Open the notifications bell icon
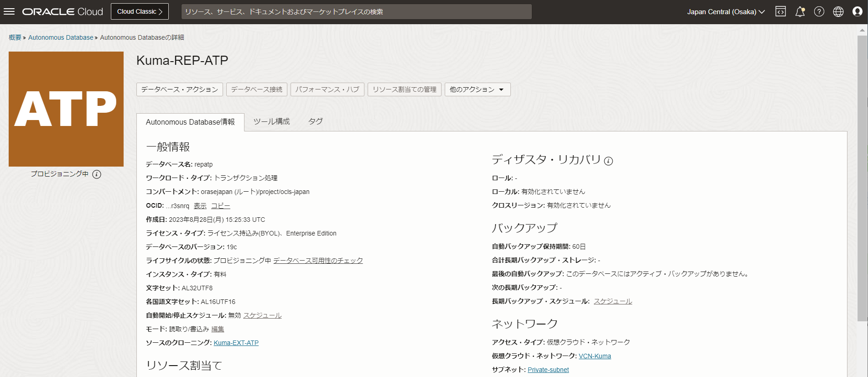This screenshot has width=868, height=377. coord(800,12)
